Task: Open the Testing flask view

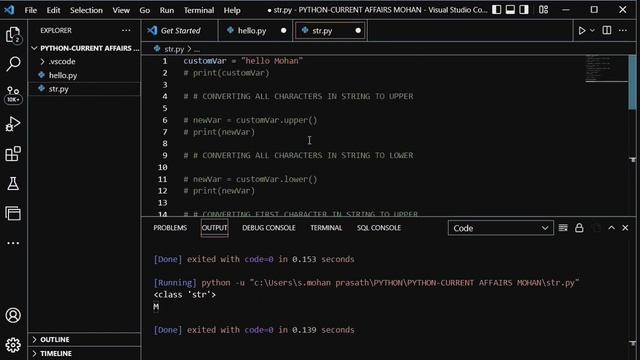Action: point(13,183)
